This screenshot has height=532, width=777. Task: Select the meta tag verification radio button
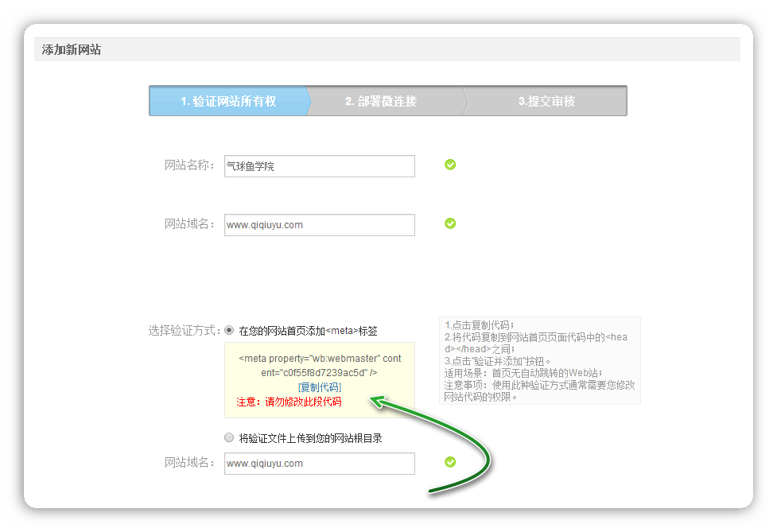[230, 330]
